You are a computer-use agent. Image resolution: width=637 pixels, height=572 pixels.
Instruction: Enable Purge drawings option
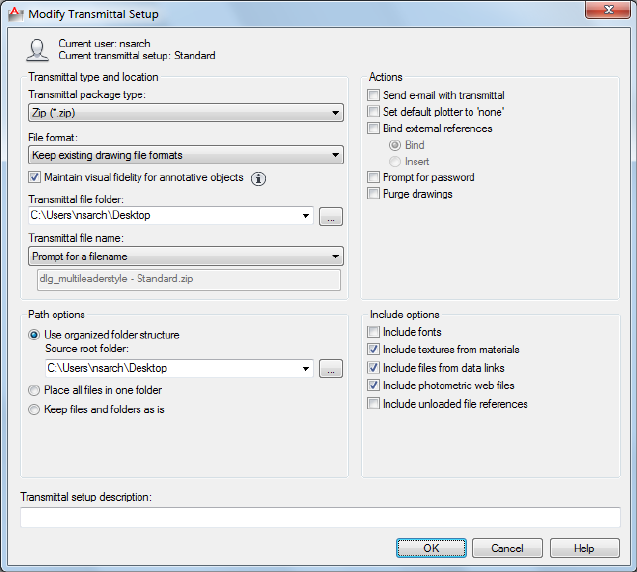374,194
